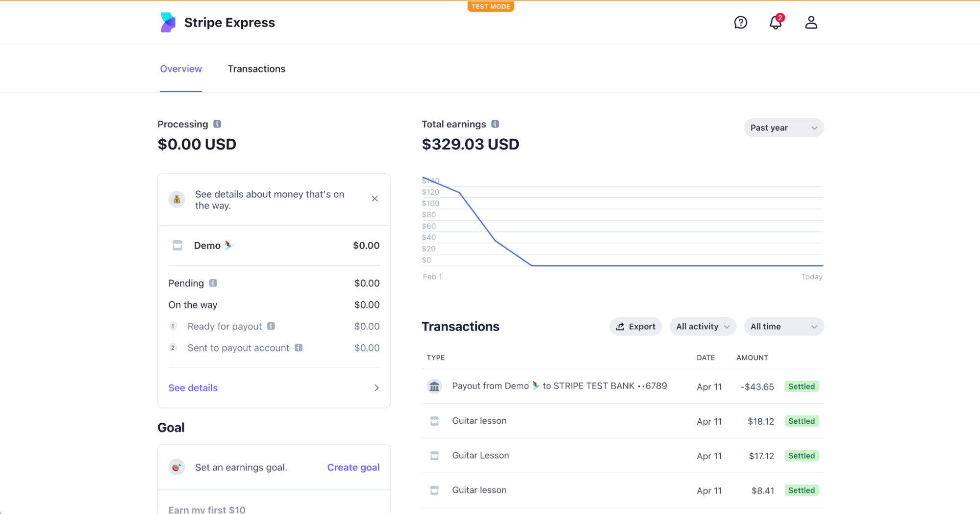Click Create goal to set earnings goal
Image resolution: width=980 pixels, height=514 pixels.
tap(353, 467)
